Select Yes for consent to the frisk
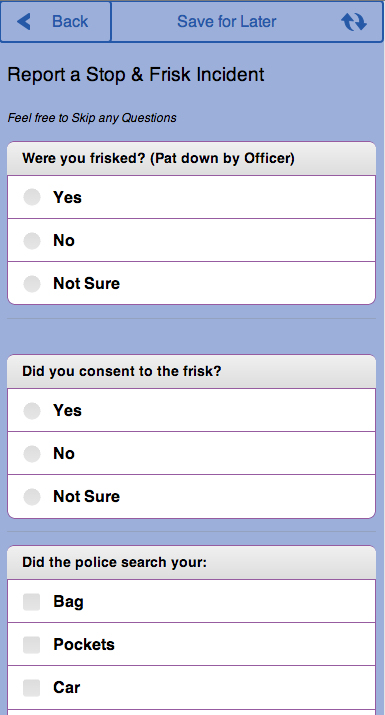The width and height of the screenshot is (385, 715). click(x=192, y=410)
